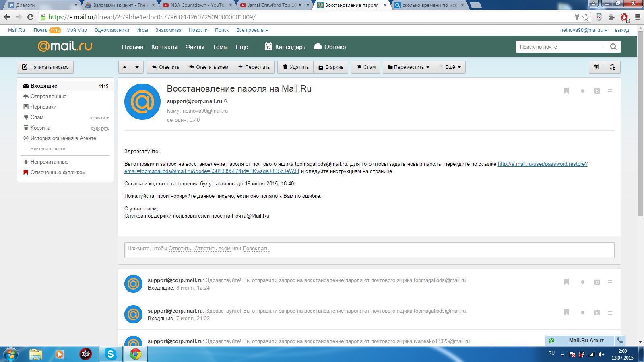Open the Chrome menu hamburger icon
Screen dimensions: 644x362
(x=638, y=17)
